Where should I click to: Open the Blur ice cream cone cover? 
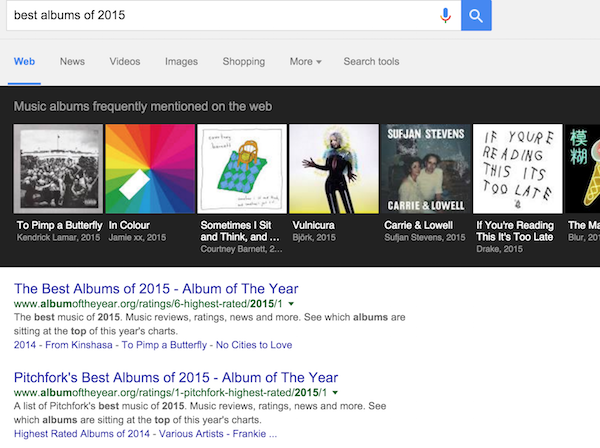click(x=582, y=169)
